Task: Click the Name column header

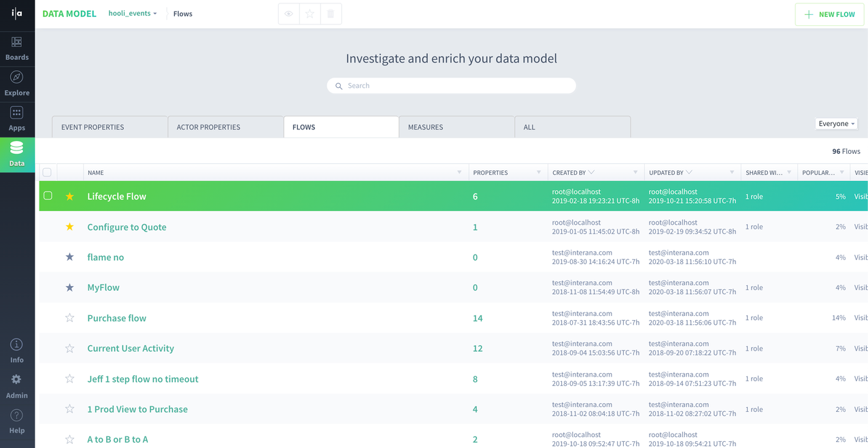Action: [96, 173]
